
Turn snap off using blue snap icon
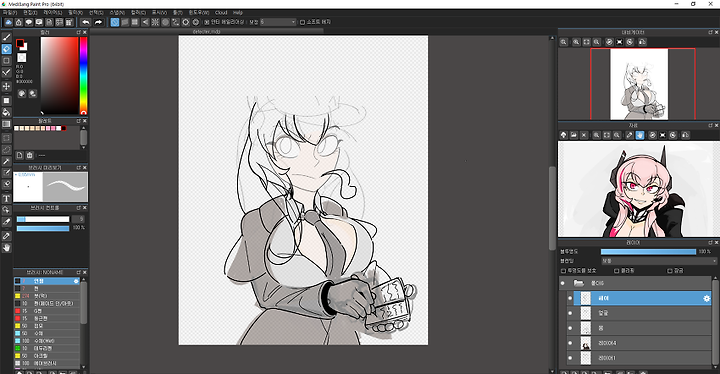115,22
